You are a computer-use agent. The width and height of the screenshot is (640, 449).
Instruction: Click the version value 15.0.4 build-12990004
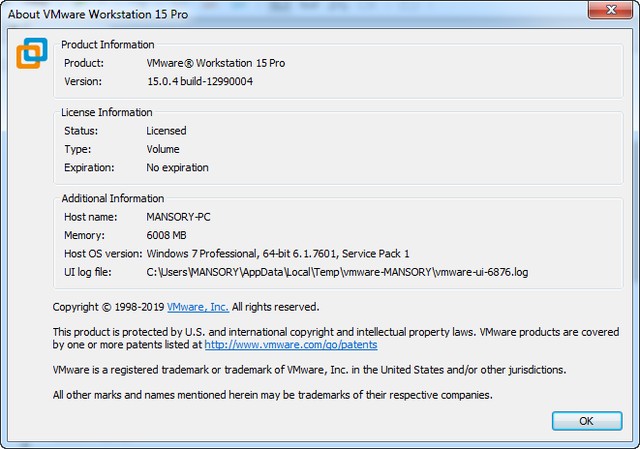tap(202, 82)
